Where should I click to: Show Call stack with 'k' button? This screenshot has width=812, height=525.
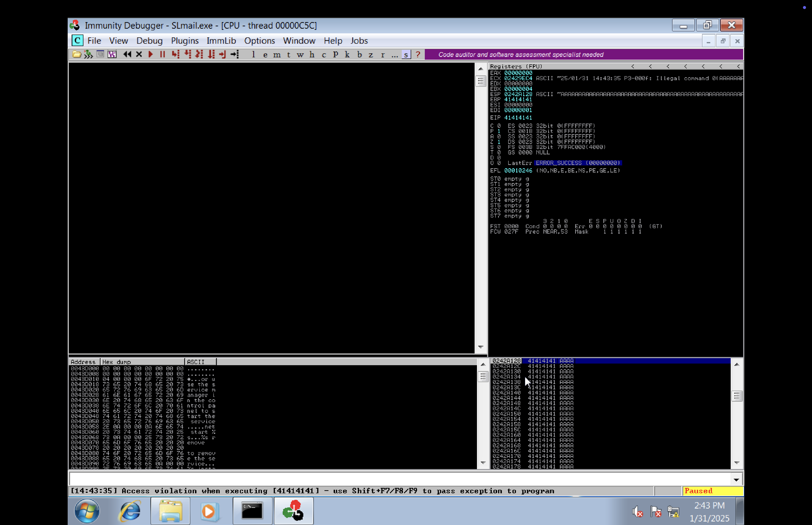click(347, 55)
